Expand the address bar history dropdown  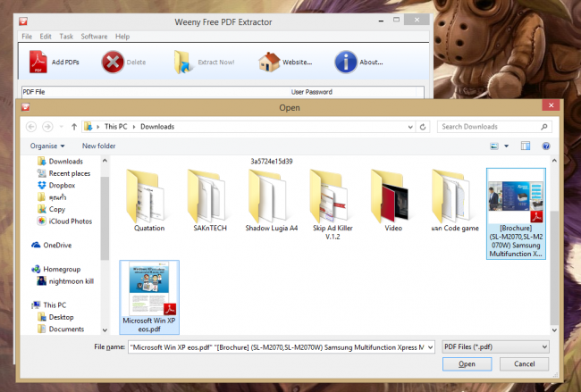click(410, 127)
